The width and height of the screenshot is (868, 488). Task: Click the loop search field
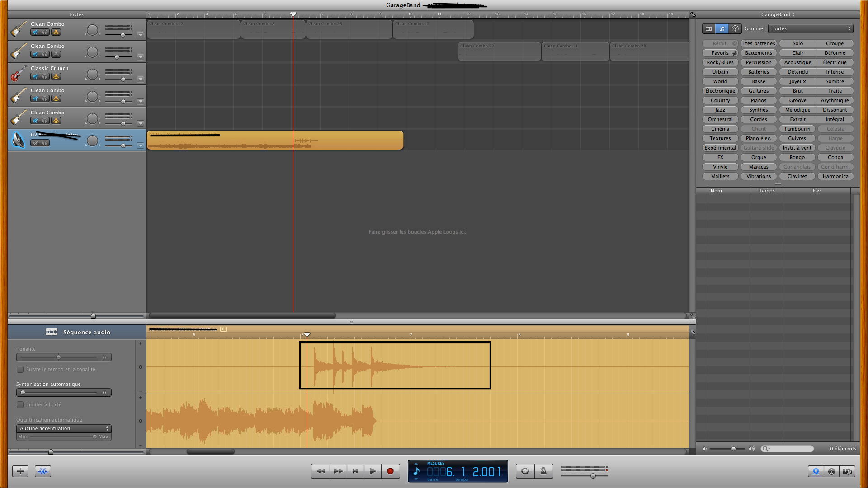tap(789, 449)
